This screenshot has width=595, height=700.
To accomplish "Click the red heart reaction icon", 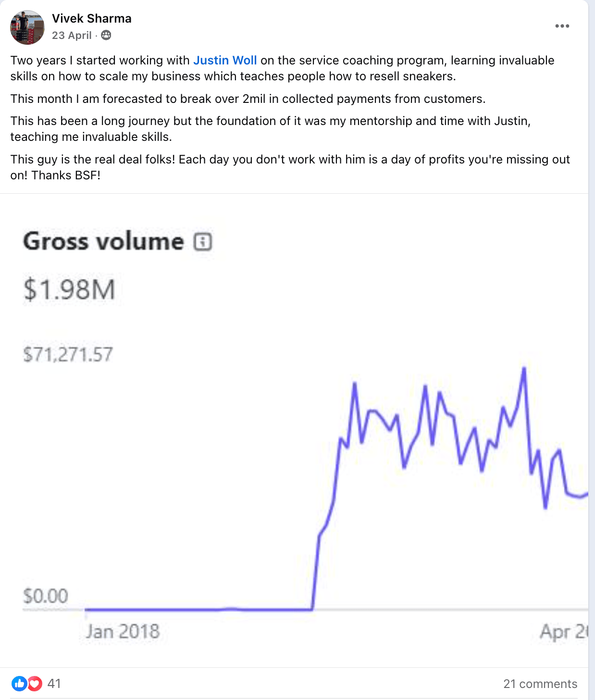I will tap(34, 683).
